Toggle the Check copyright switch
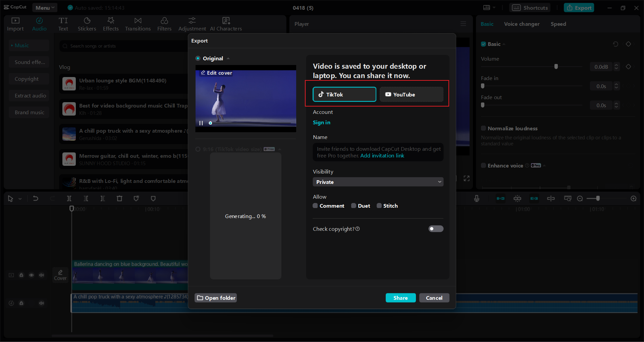This screenshot has width=644, height=342. point(436,229)
